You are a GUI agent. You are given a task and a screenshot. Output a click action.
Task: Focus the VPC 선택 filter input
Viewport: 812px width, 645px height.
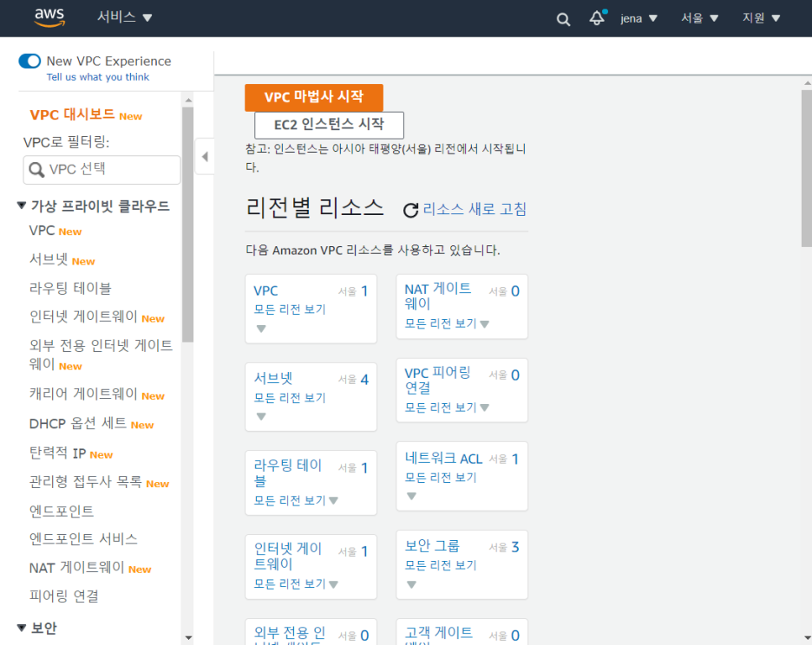[x=102, y=170]
